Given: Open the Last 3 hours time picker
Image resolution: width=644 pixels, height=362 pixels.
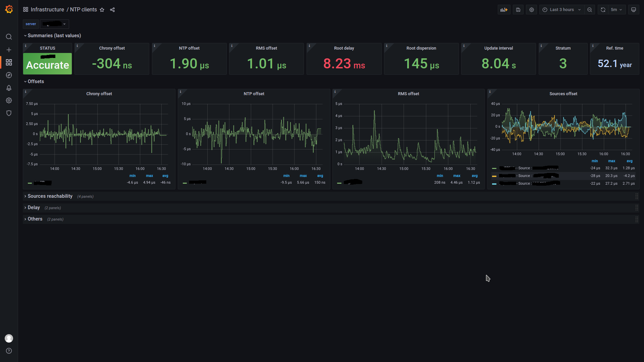Looking at the screenshot, I should [561, 10].
